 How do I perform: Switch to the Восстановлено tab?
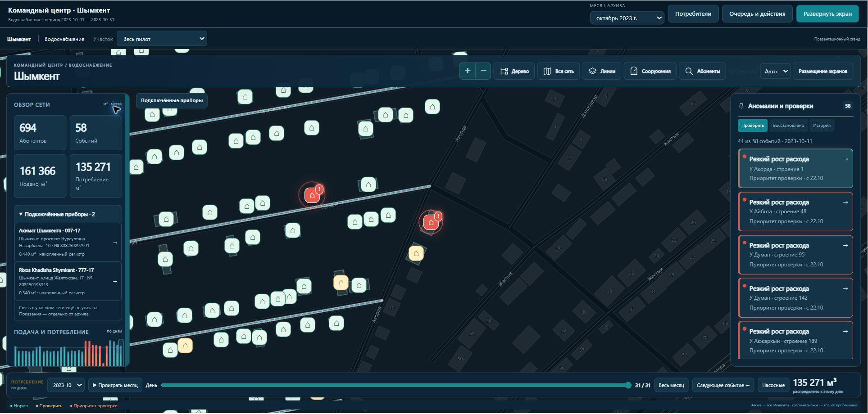788,126
